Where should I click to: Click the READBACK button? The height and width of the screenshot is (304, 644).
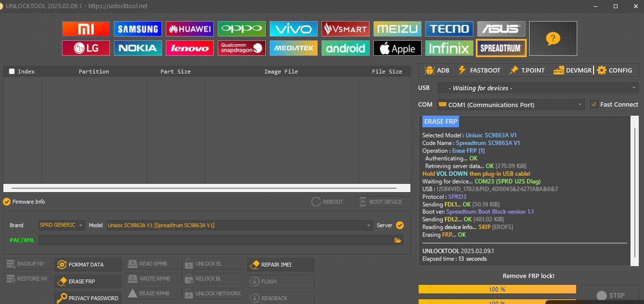pos(281,298)
